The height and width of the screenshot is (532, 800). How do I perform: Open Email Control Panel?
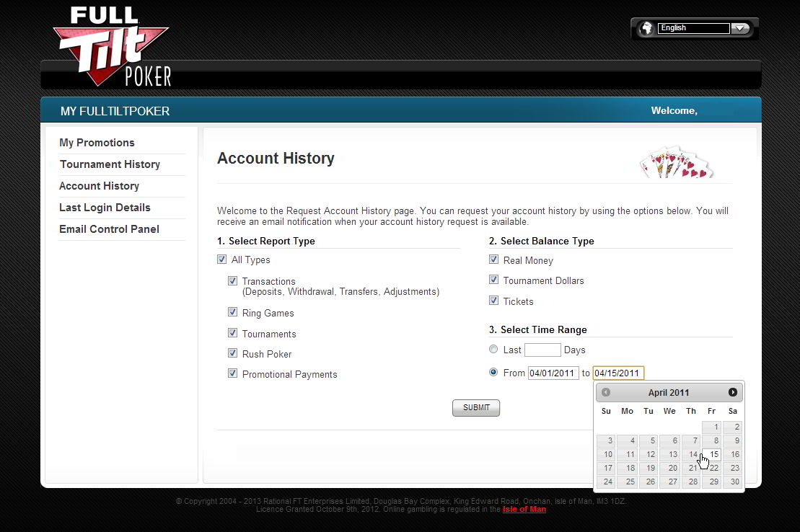point(109,229)
